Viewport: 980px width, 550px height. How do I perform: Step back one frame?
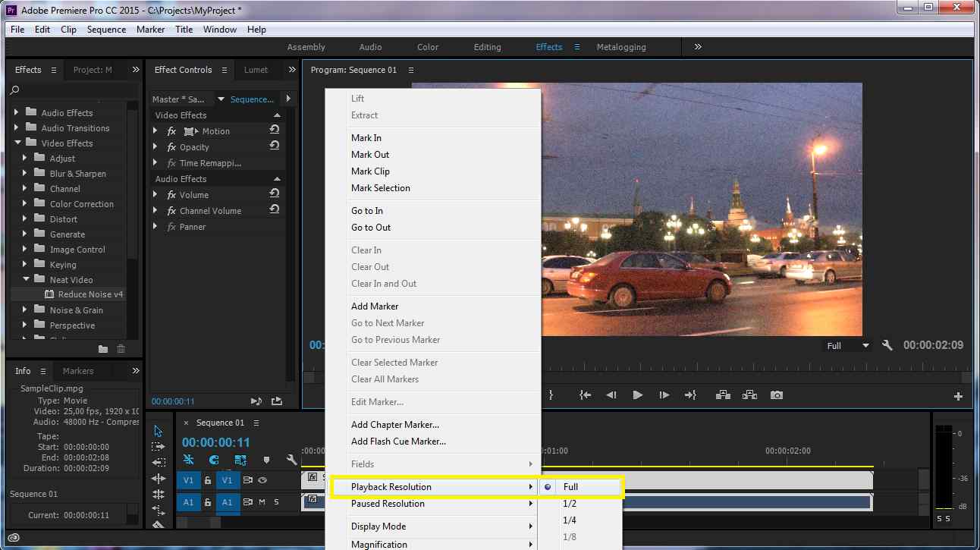tap(611, 395)
